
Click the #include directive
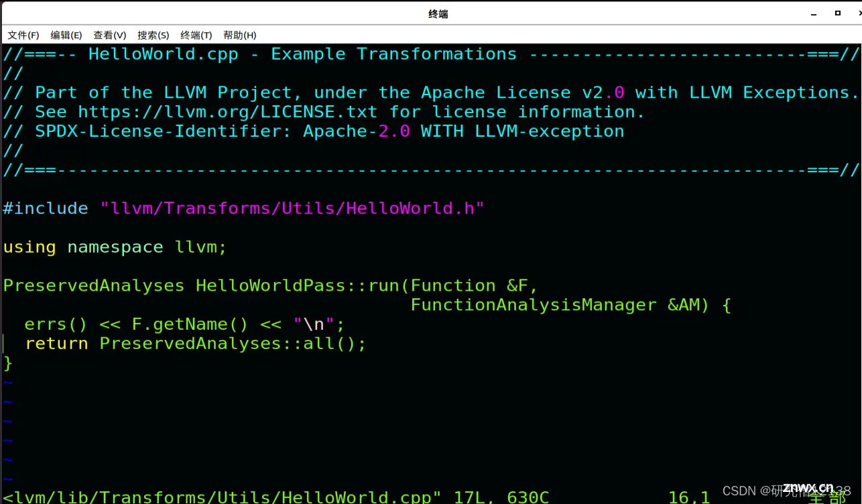(x=46, y=208)
